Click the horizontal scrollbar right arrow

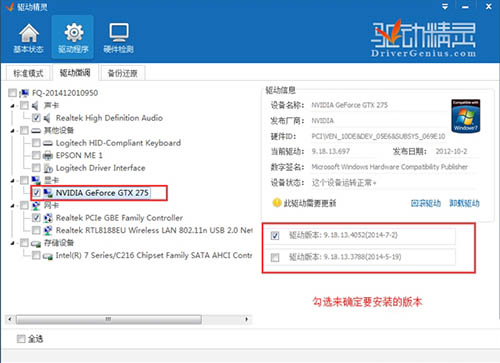247,319
